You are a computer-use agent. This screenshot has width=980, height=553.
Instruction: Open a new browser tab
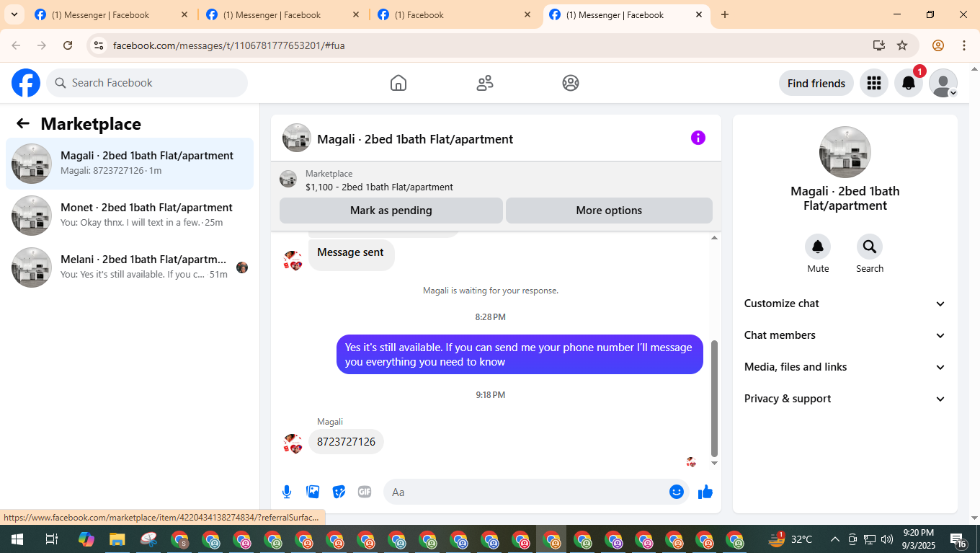coord(725,14)
